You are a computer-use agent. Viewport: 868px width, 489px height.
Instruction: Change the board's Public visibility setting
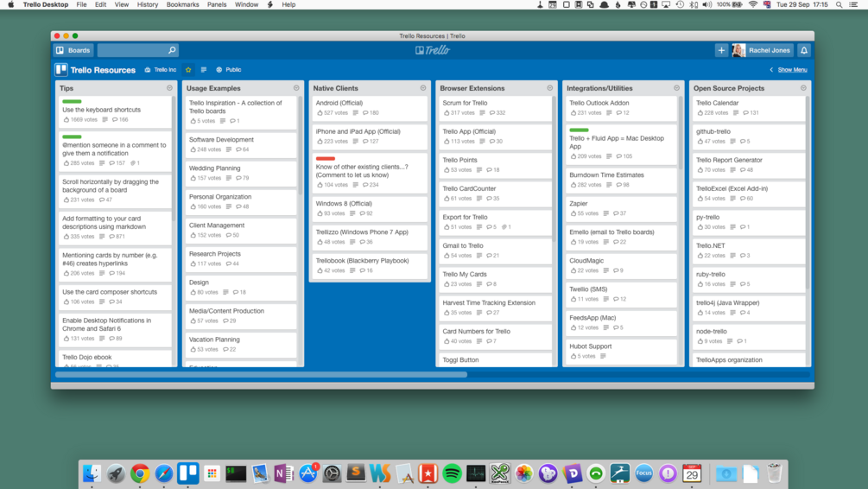point(229,70)
